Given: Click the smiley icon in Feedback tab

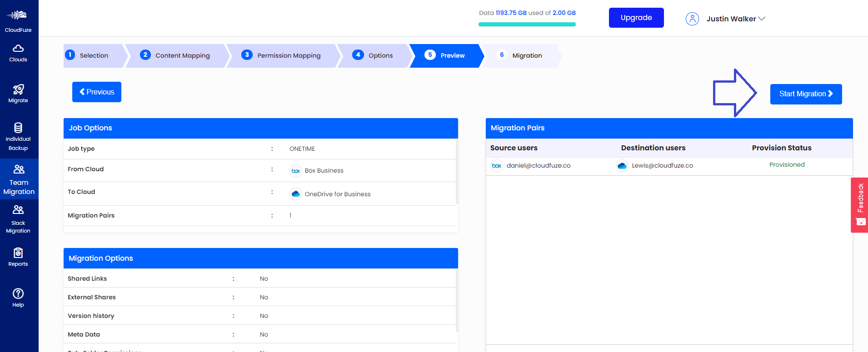Looking at the screenshot, I should pos(861,222).
